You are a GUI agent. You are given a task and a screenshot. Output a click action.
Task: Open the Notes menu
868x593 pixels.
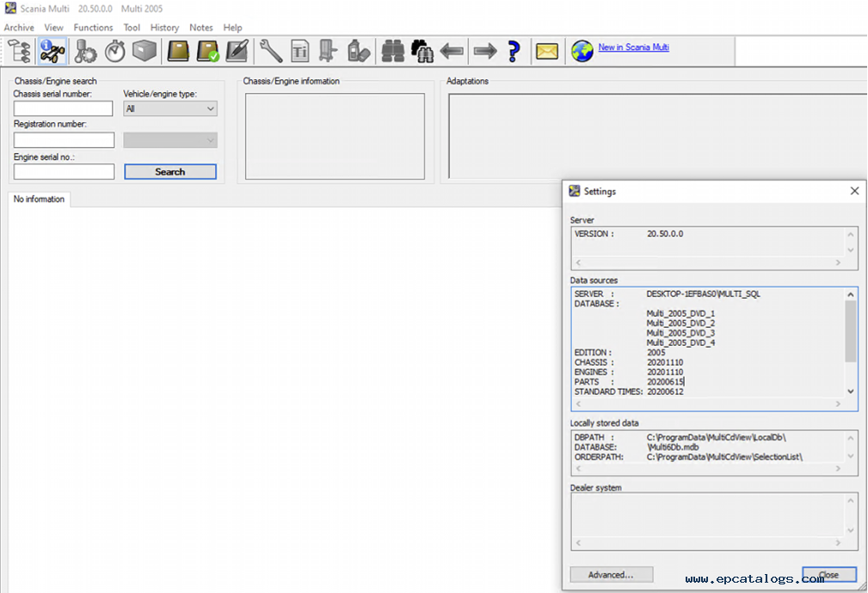pos(201,28)
